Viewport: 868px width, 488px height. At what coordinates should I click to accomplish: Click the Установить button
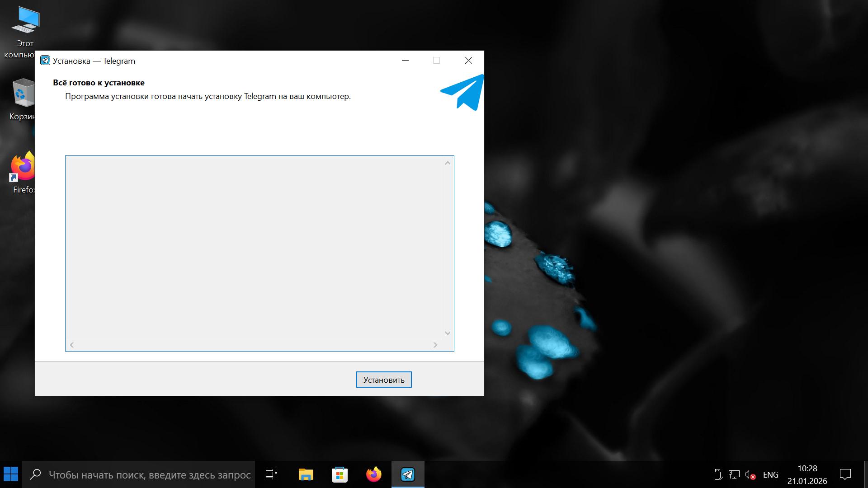383,380
